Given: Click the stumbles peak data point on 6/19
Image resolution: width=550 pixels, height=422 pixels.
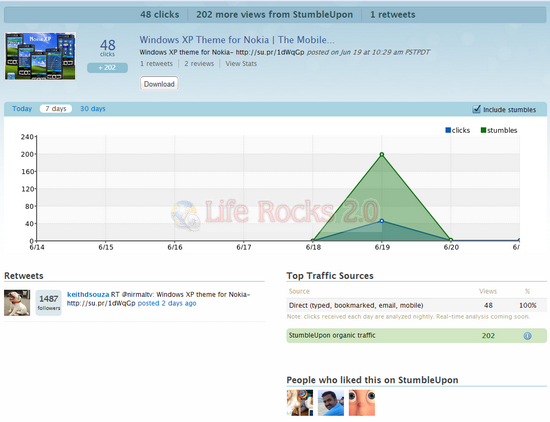Looking at the screenshot, I should tap(382, 154).
